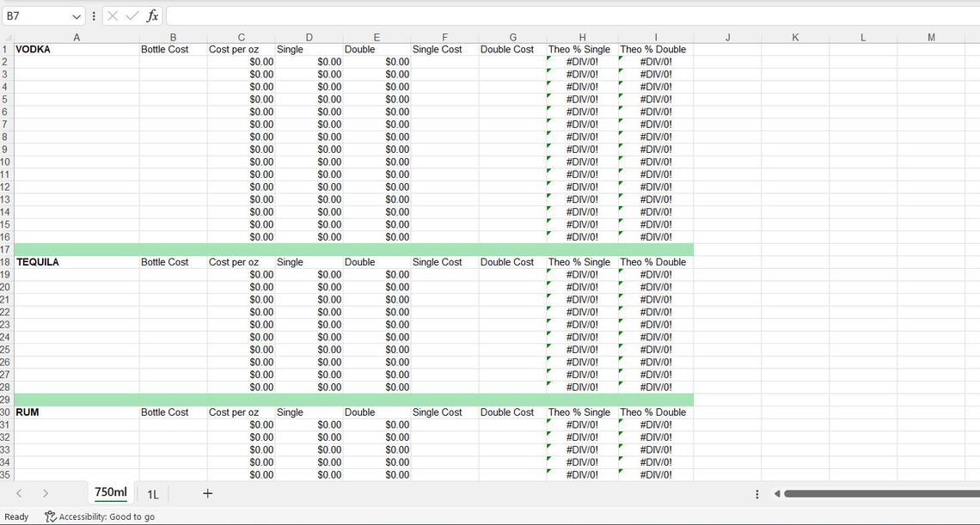Viewport: 980px width, 525px height.
Task: Select the 750ml sheet tab
Action: click(x=110, y=491)
